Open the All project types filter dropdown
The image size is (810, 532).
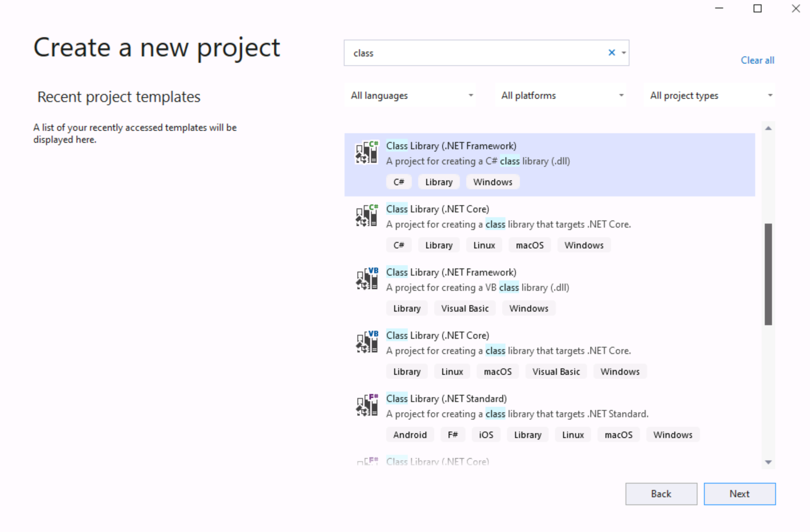pos(710,96)
